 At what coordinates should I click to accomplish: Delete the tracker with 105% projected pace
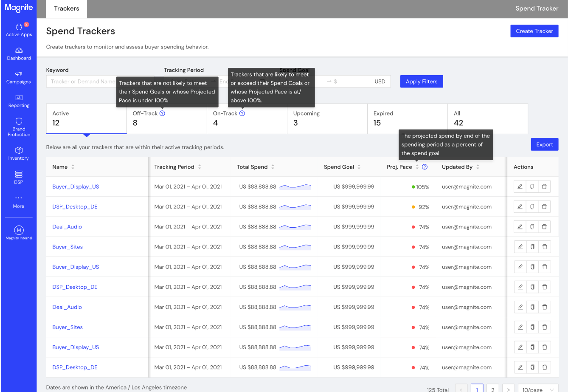pos(544,186)
